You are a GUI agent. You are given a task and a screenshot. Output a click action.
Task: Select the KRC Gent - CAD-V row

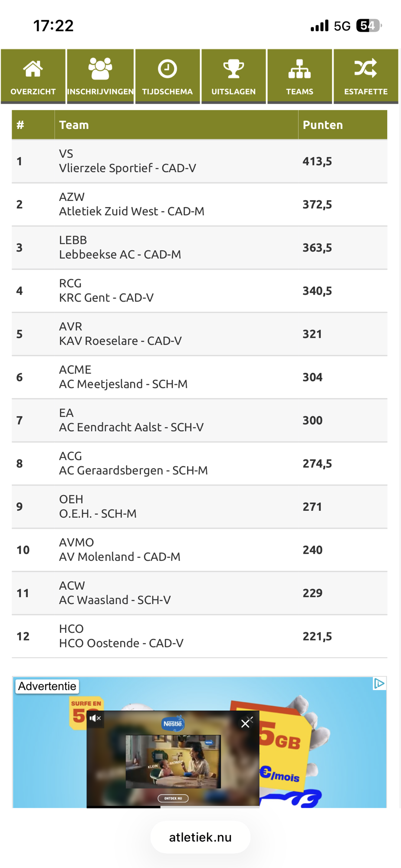point(199,291)
